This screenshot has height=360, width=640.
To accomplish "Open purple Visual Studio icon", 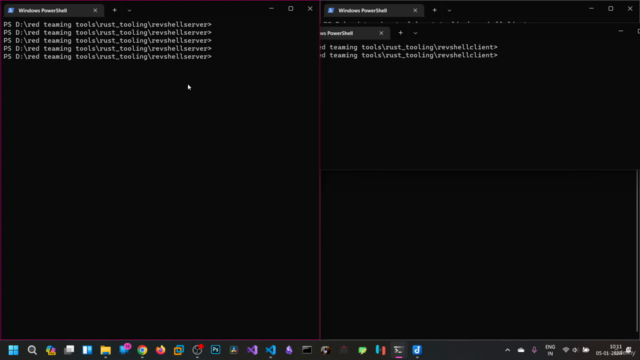I will [x=252, y=350].
